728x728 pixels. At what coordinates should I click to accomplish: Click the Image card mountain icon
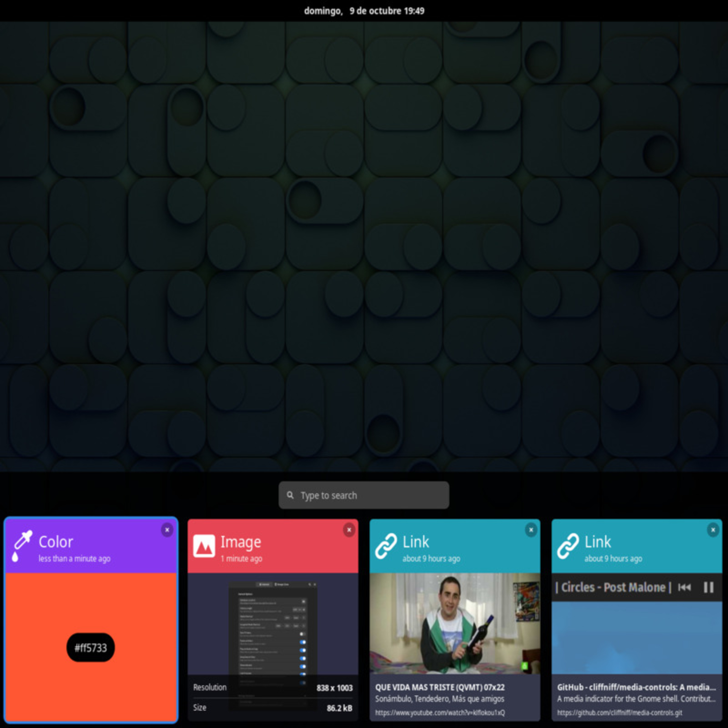click(204, 546)
